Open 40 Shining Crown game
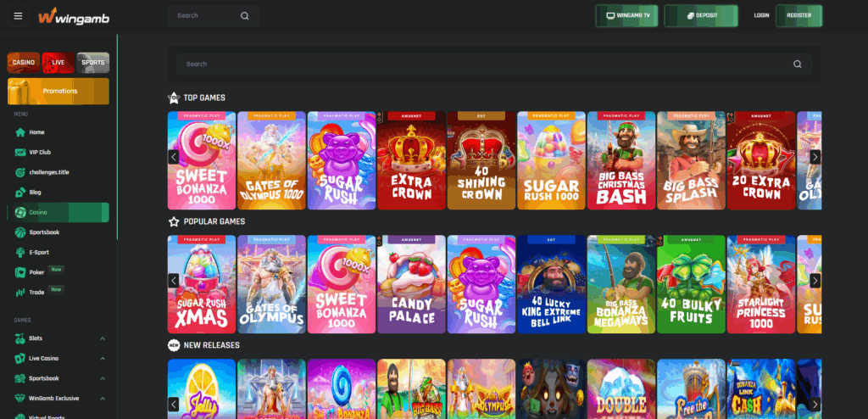The image size is (868, 419). [x=481, y=160]
